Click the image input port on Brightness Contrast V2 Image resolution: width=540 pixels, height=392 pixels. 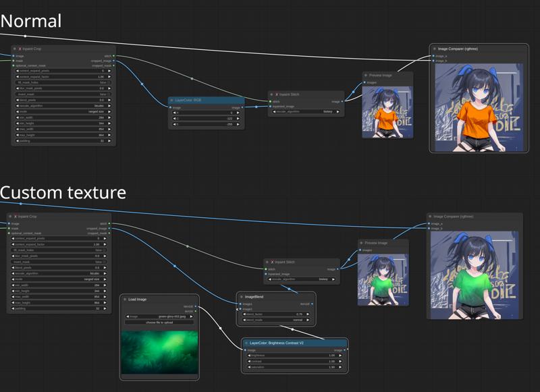(x=245, y=350)
